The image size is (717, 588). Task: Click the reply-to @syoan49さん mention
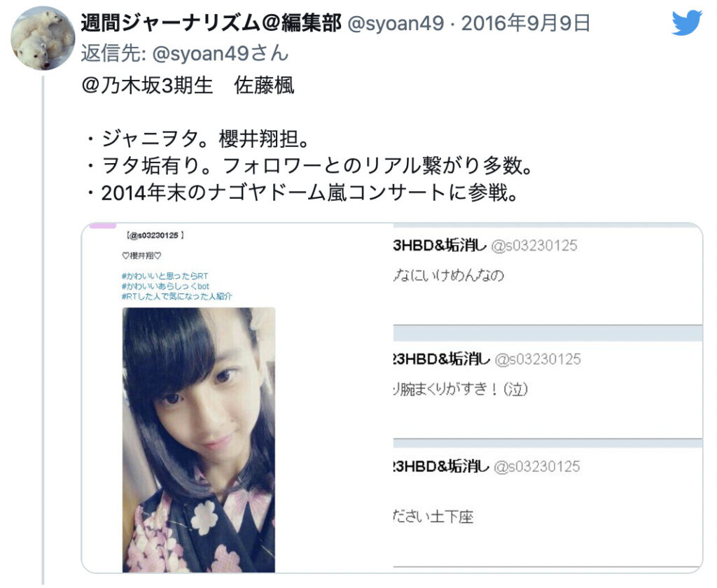pyautogui.click(x=220, y=53)
